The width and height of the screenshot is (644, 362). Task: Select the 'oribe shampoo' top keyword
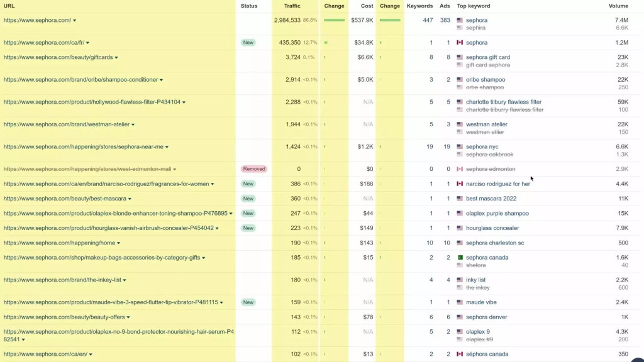[x=486, y=80]
